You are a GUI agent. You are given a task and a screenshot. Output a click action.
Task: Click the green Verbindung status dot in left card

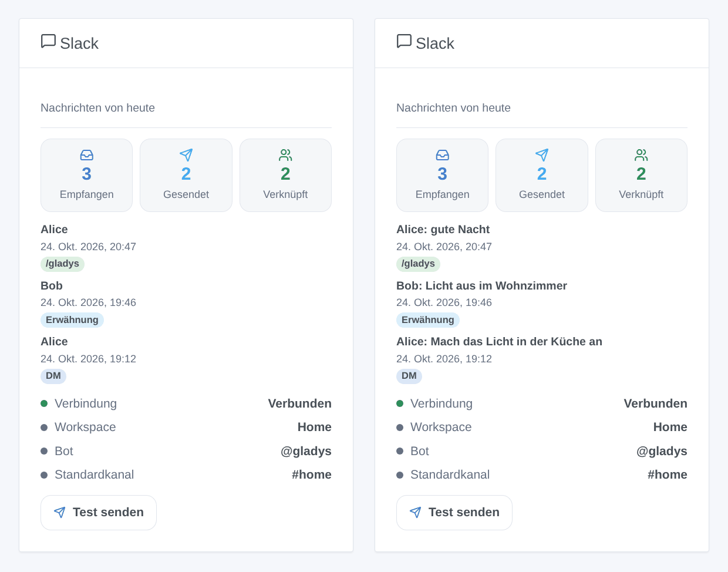(x=44, y=403)
